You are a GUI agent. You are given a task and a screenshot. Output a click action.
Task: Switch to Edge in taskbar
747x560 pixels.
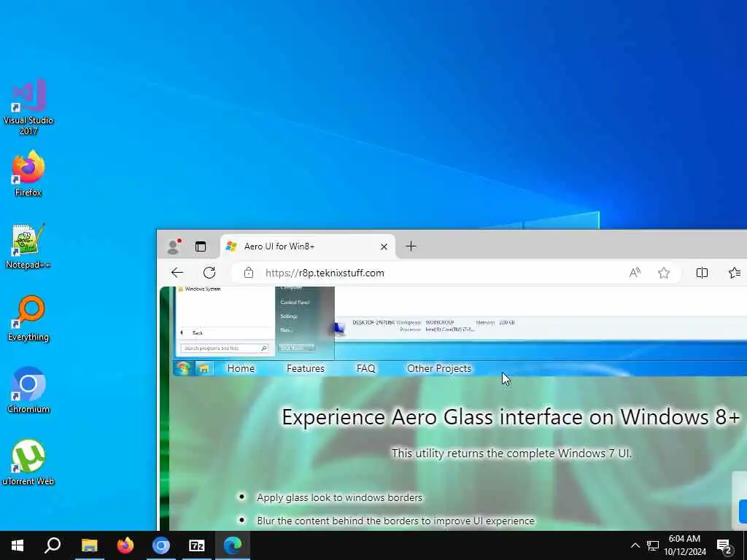233,545
